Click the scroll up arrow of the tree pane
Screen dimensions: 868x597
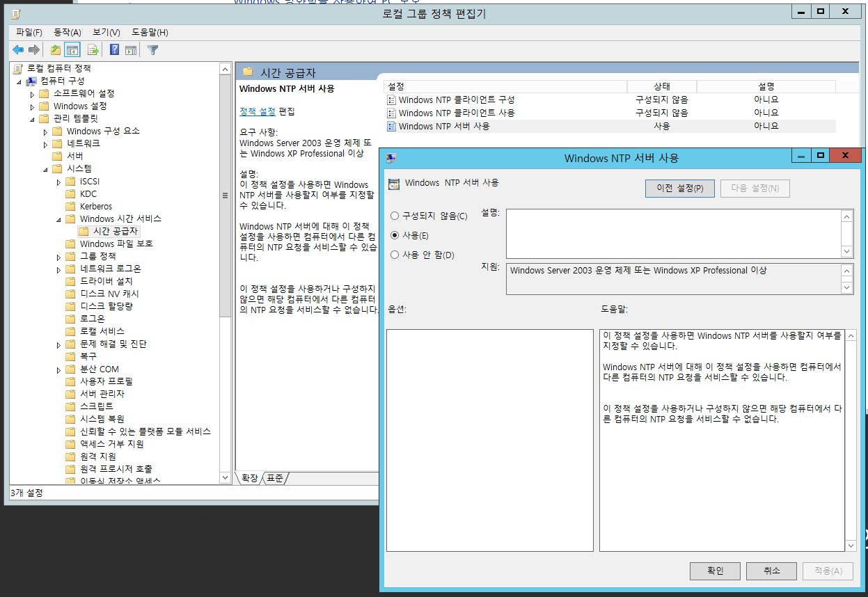click(225, 69)
